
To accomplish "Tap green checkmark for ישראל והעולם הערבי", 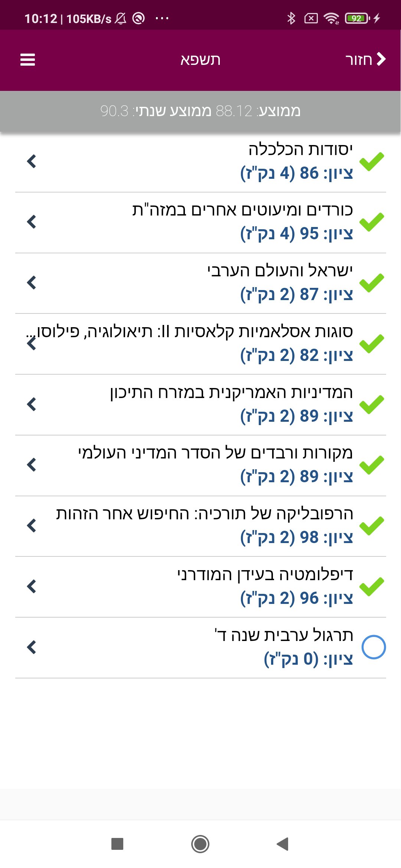I will click(x=372, y=283).
